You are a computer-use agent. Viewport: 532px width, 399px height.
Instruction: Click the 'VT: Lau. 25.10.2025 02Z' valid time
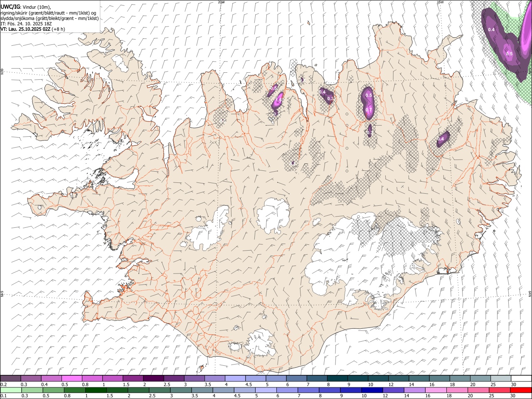point(26,29)
